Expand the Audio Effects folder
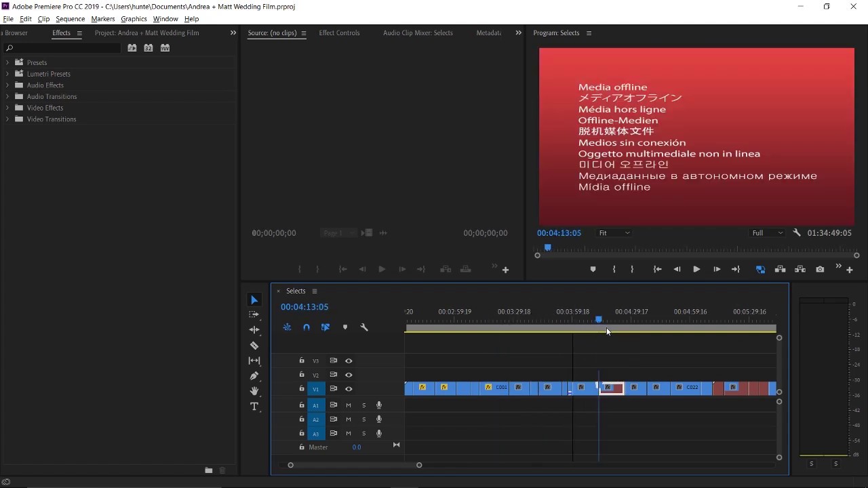Viewport: 868px width, 488px height. [7, 85]
